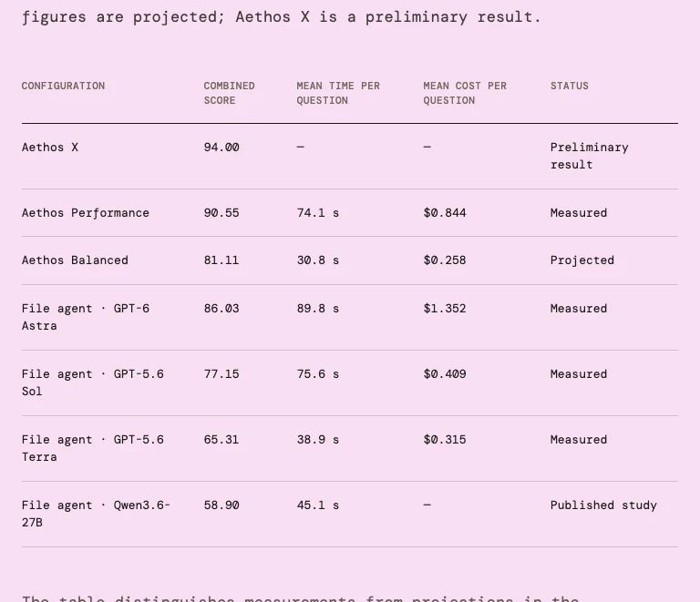Click the 58.90 score value
The width and height of the screenshot is (700, 602).
tap(221, 505)
